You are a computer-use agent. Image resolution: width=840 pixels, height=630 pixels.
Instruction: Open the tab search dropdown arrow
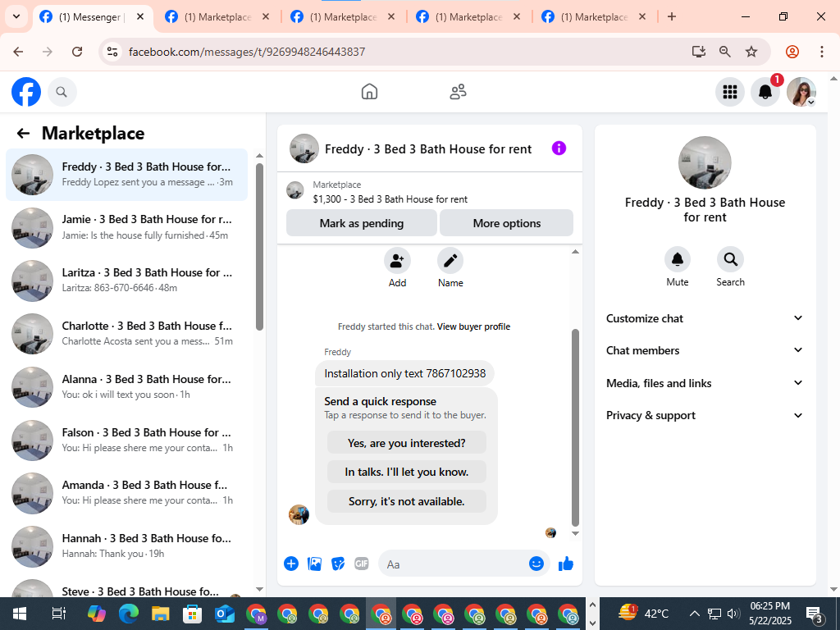coord(16,16)
